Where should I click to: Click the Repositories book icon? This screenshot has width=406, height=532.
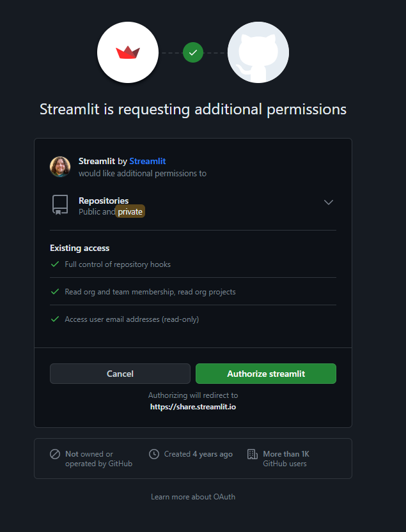point(59,204)
